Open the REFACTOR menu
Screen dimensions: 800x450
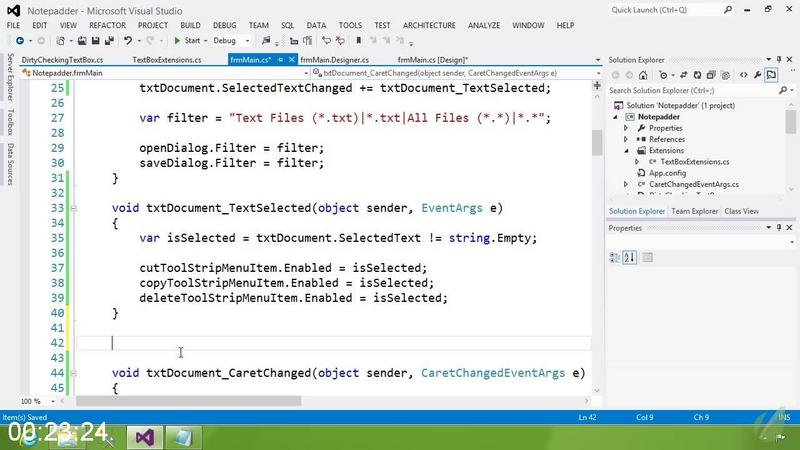(107, 25)
